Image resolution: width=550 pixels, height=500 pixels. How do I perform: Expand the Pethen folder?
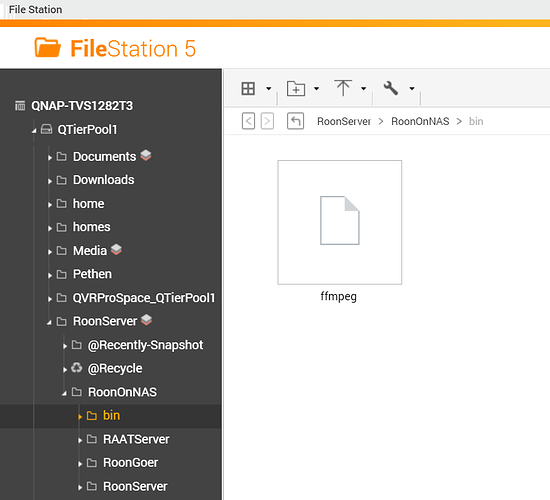point(50,275)
